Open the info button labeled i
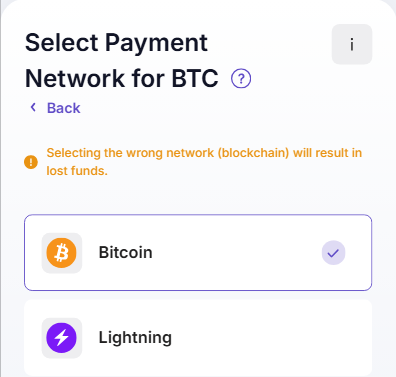Viewport: 396px width, 377px height. 352,44
